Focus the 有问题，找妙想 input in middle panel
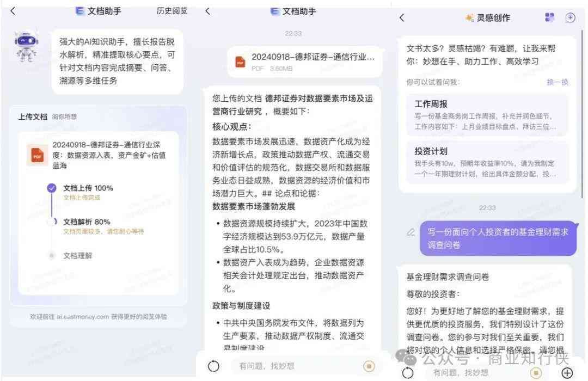Viewport: 588px width, 381px height. click(x=296, y=366)
